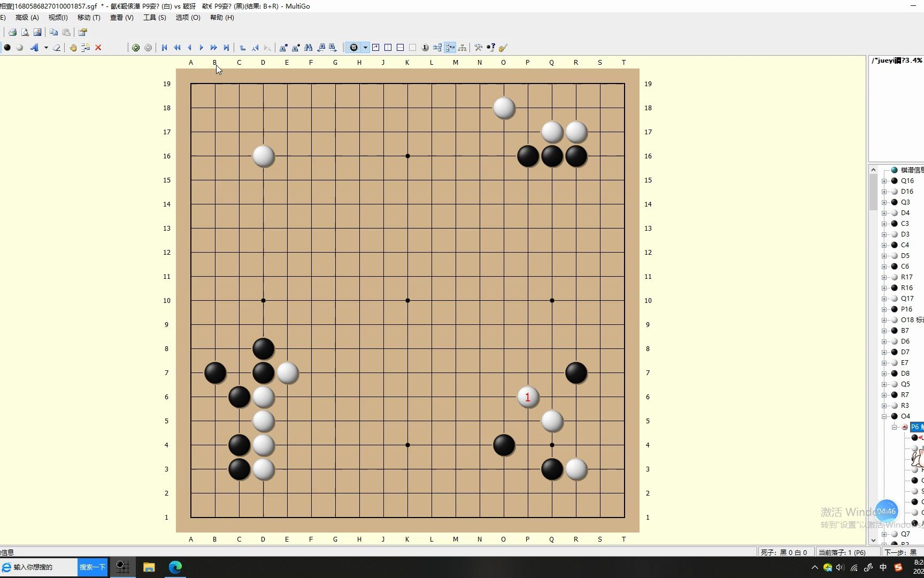Viewport: 924px width, 578px height.
Task: Step forward one move
Action: 202,48
